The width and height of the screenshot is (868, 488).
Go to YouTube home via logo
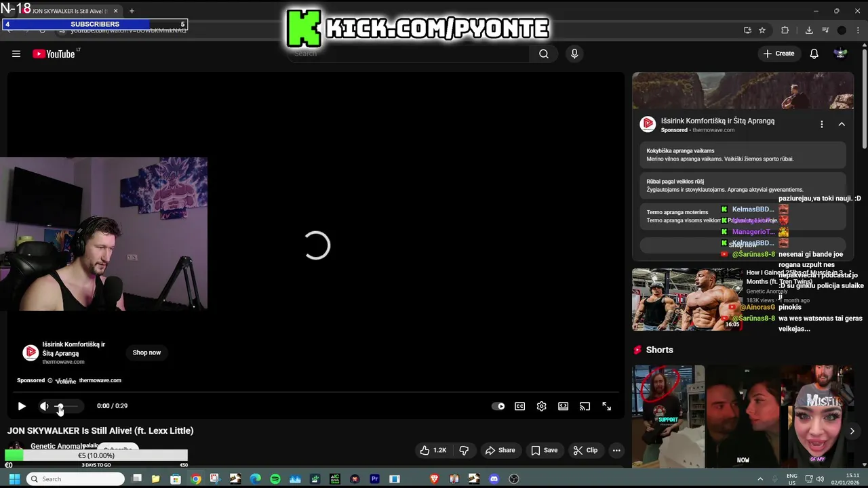tap(54, 54)
